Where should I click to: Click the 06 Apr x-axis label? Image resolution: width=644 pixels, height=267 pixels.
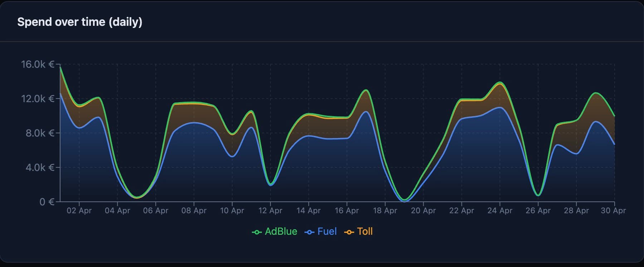click(156, 211)
